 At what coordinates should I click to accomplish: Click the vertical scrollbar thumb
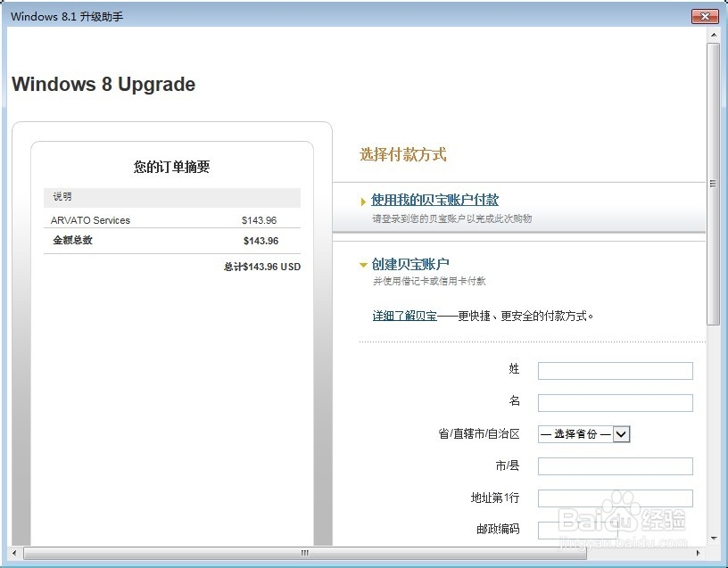click(x=713, y=184)
